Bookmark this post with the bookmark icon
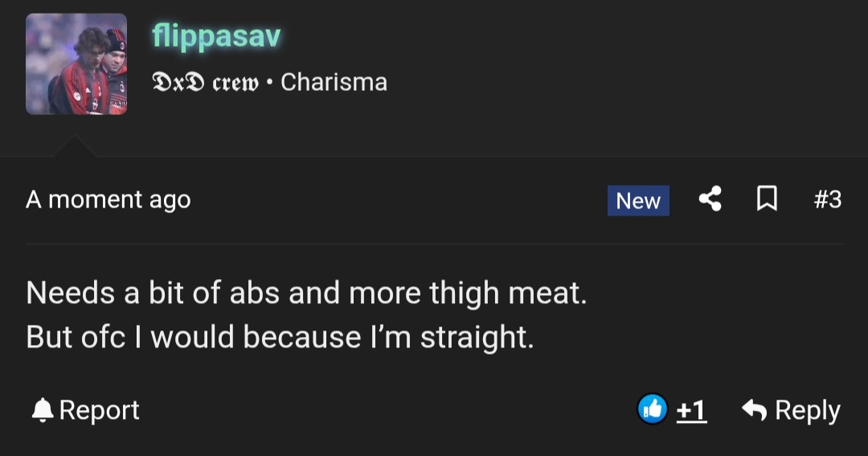Viewport: 868px width, 456px height. pos(768,199)
